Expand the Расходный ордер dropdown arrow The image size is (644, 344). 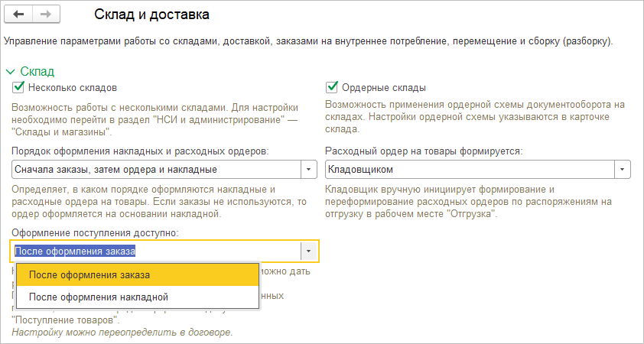pos(623,169)
